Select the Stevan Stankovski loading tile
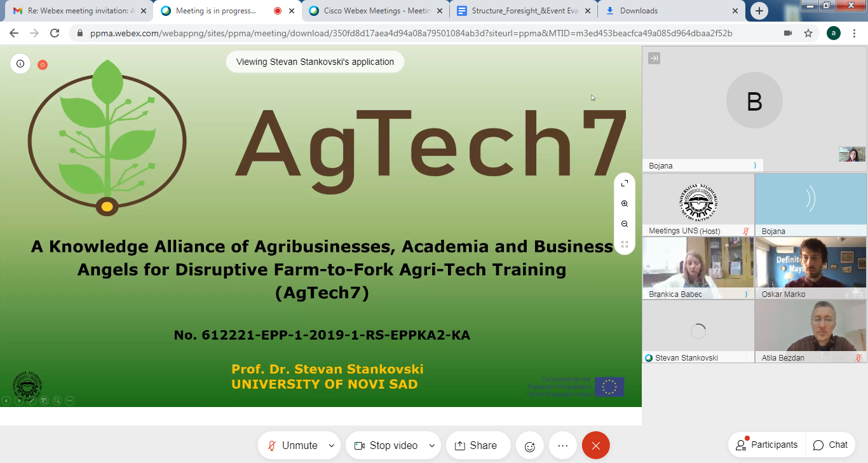The width and height of the screenshot is (868, 463). 698,331
